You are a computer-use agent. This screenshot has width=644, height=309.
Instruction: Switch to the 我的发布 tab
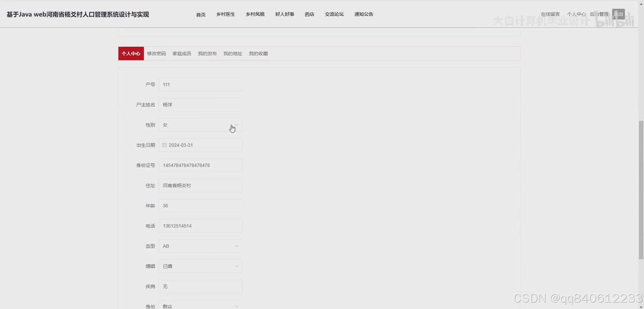tap(207, 53)
